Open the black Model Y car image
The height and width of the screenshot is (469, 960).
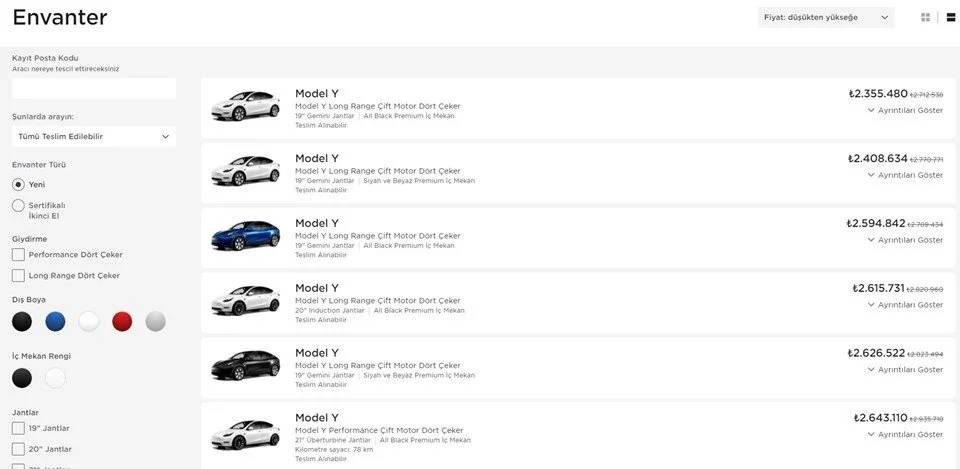click(246, 365)
